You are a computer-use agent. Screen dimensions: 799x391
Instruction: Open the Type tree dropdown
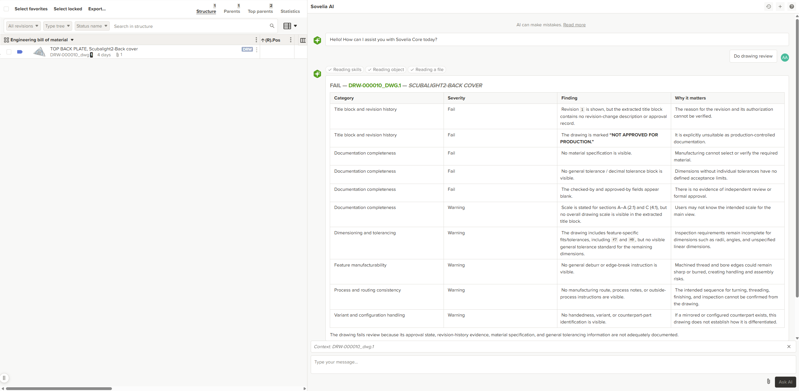[57, 26]
